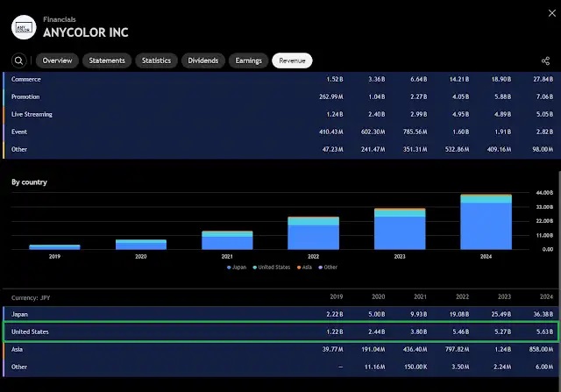Toggle United States legend item
Image resolution: width=561 pixels, height=392 pixels.
(x=272, y=267)
